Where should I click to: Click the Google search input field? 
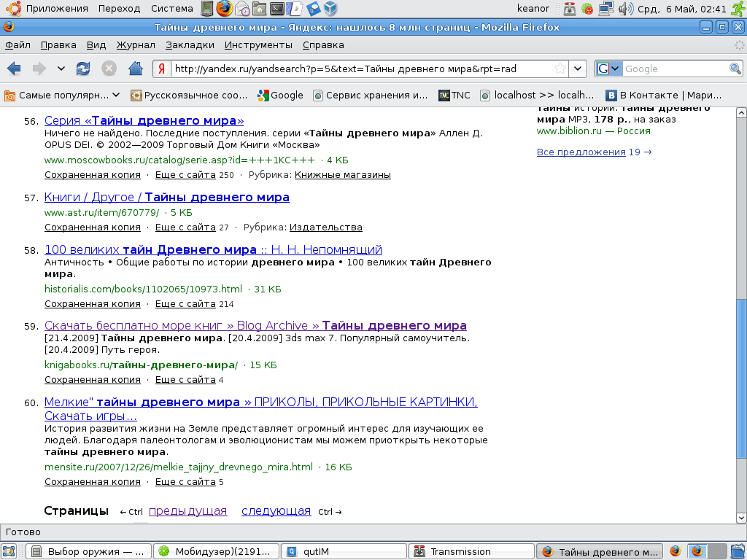(676, 69)
